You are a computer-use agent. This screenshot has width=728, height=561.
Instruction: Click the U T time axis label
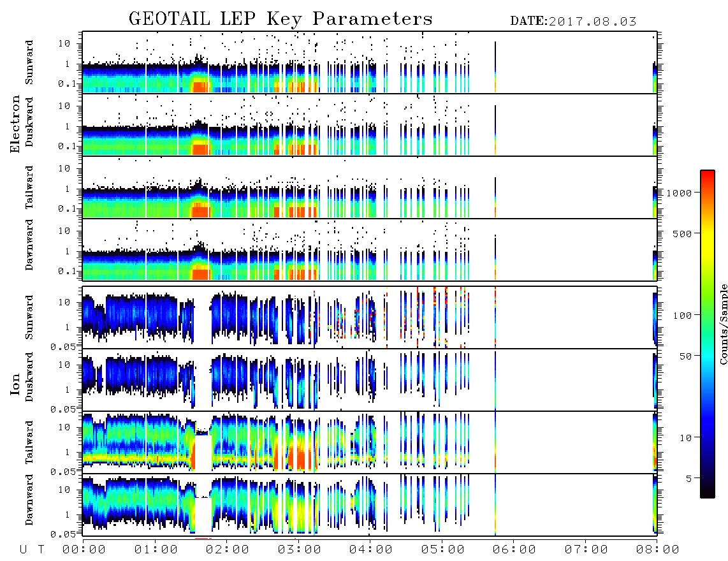[x=32, y=550]
